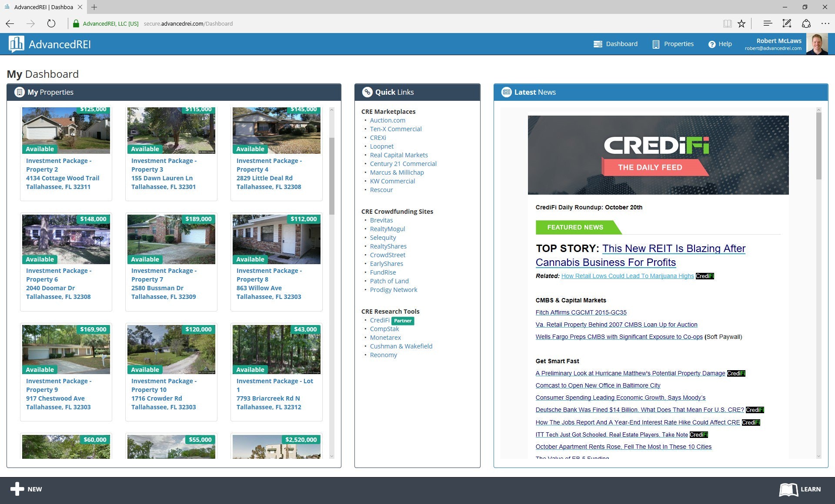Image resolution: width=835 pixels, height=504 pixels.
Task: Open the browser Hub icon
Action: pyautogui.click(x=768, y=24)
